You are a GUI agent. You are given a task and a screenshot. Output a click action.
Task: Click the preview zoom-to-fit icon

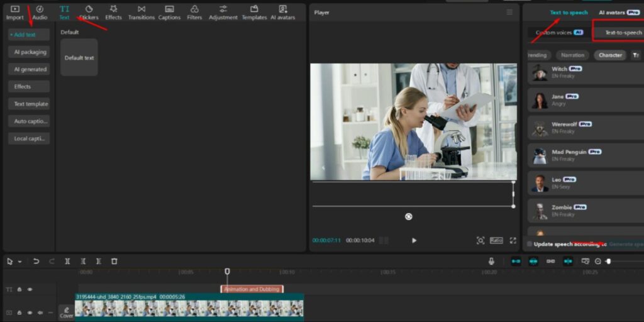[480, 240]
